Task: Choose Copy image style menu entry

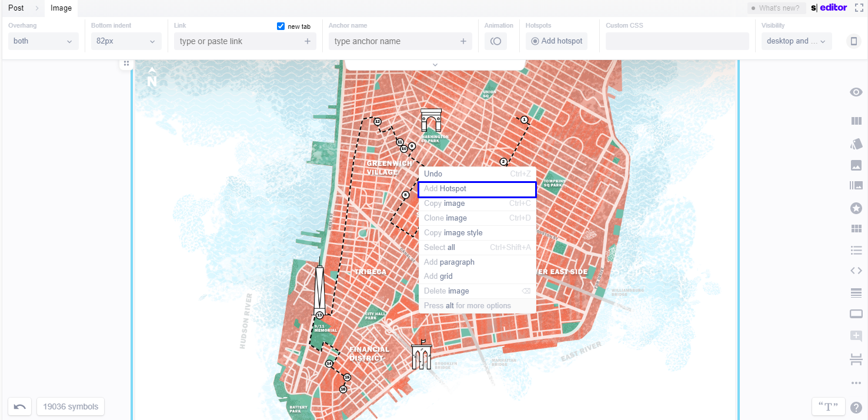Action: pyautogui.click(x=478, y=233)
